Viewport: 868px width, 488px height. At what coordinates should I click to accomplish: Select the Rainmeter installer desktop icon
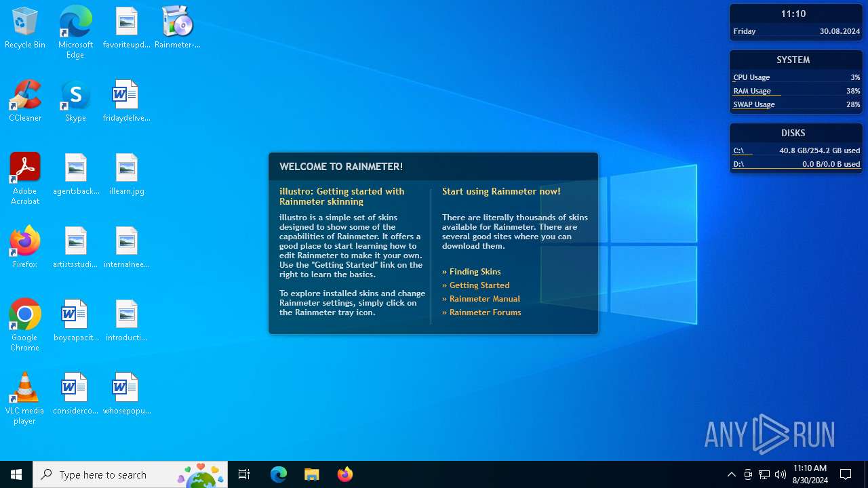[178, 28]
